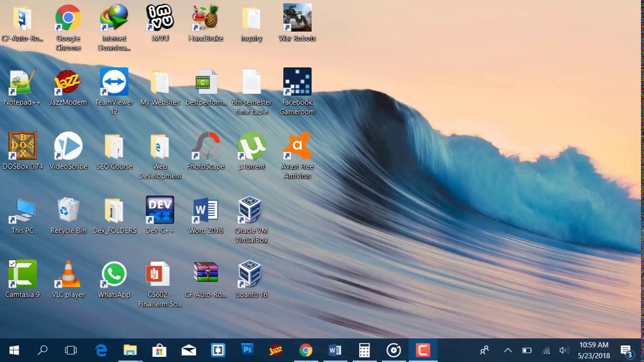Select the TeamViewer 12 desktop shortcut
This screenshot has width=644, height=362.
[114, 92]
